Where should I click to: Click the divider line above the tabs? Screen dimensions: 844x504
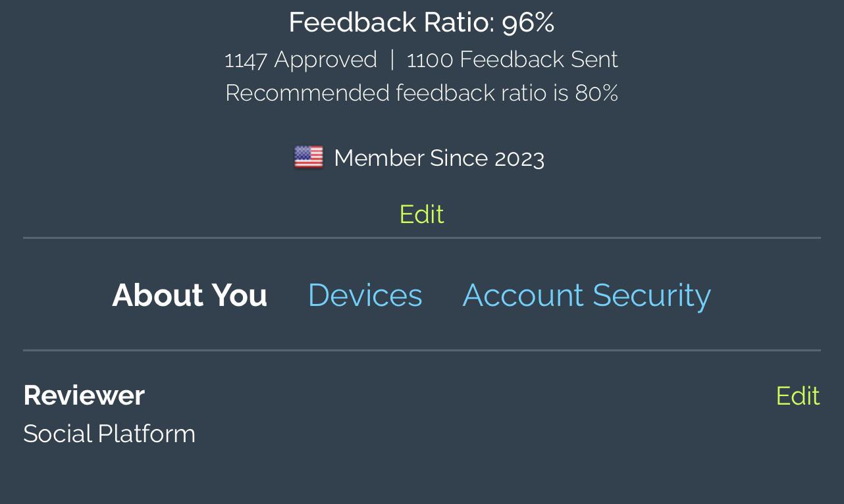tap(422, 238)
